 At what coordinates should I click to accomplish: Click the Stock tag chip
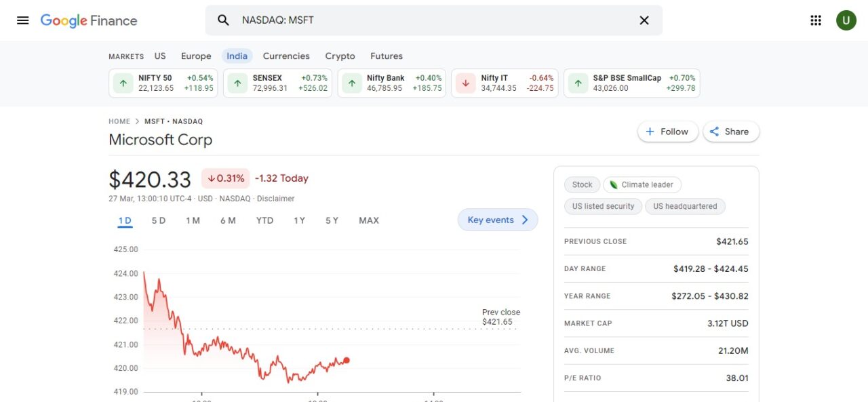coord(582,184)
